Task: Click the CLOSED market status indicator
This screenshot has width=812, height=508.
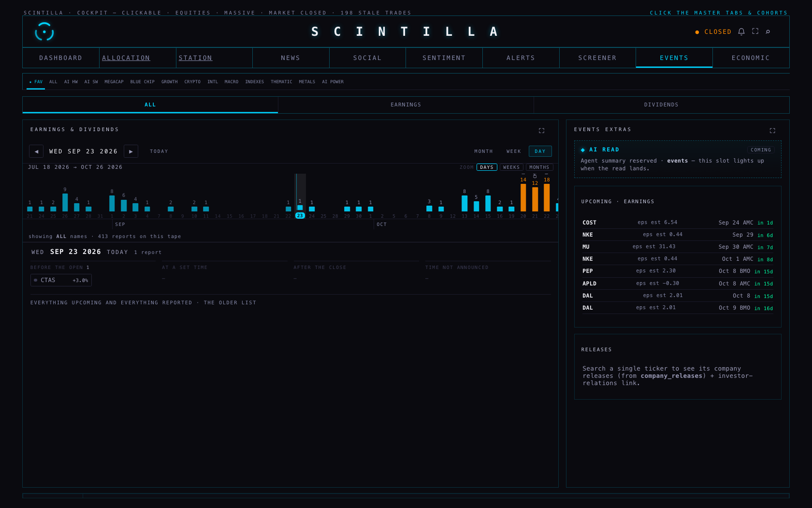Action: tap(713, 32)
